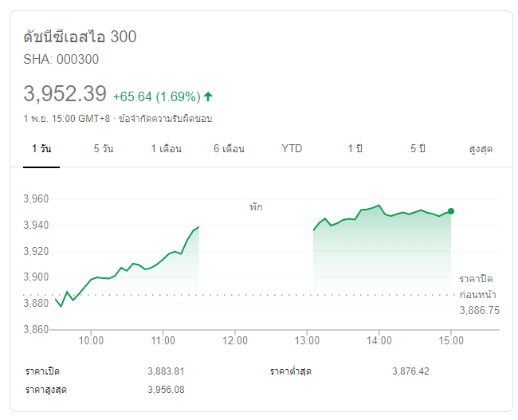Switch to the 1 ปี tab

pos(355,149)
